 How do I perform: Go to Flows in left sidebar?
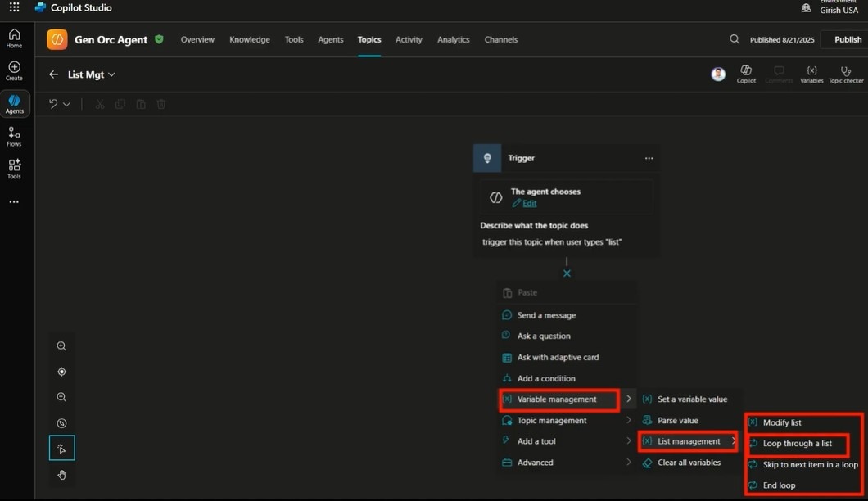click(x=14, y=136)
